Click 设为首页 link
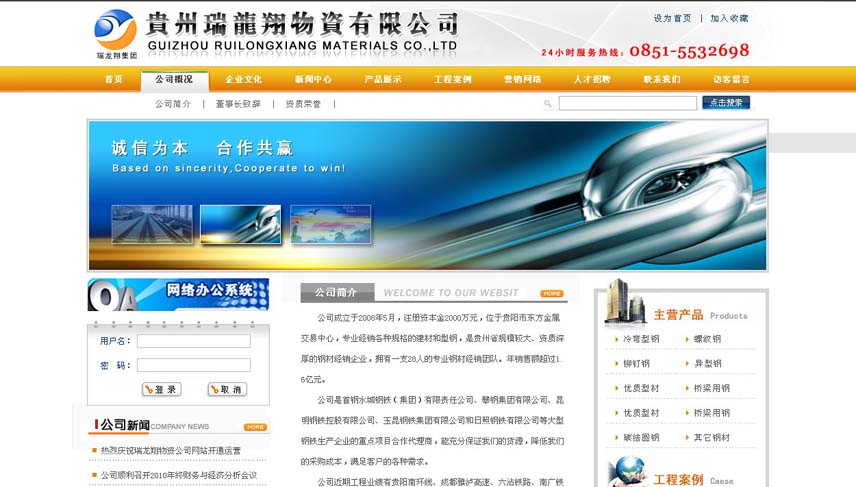856x487 pixels. [x=673, y=18]
